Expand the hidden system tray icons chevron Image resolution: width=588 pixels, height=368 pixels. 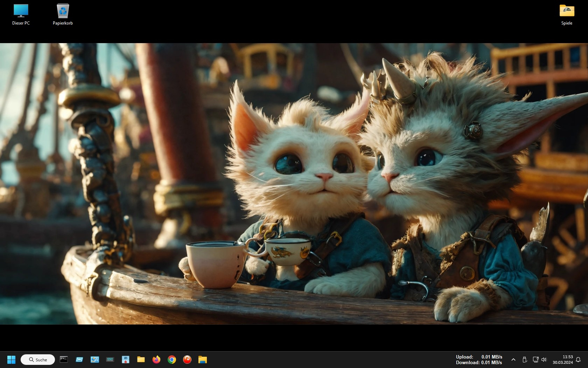[x=513, y=360]
